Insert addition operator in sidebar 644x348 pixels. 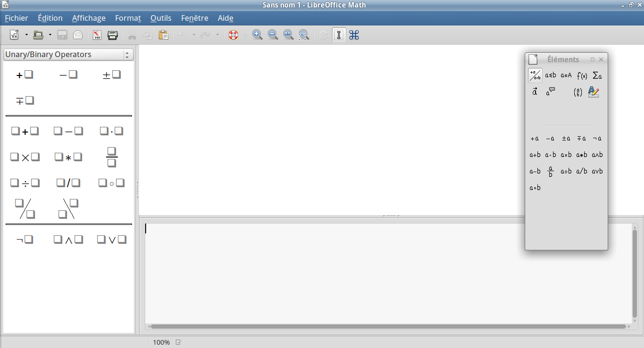[x=25, y=131]
